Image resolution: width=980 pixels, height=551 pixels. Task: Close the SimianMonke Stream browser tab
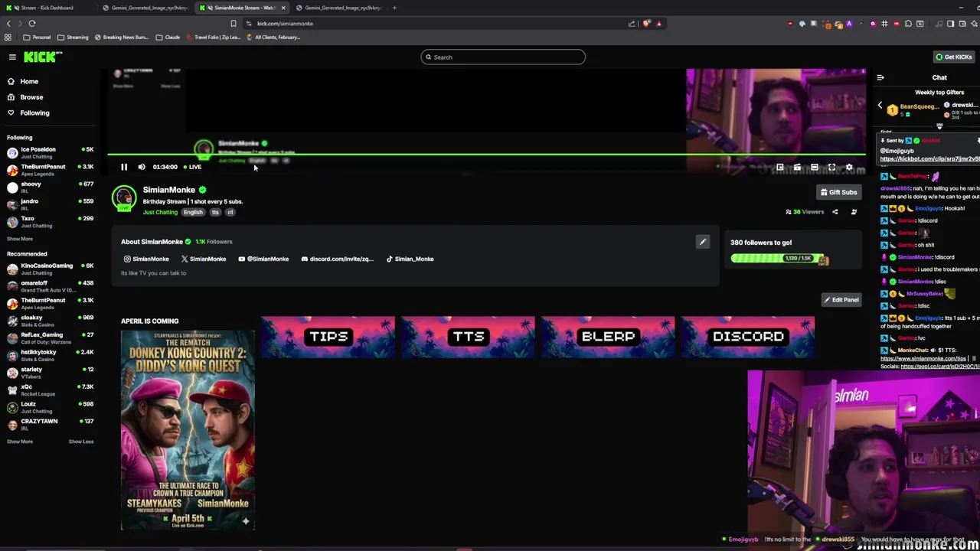click(283, 8)
